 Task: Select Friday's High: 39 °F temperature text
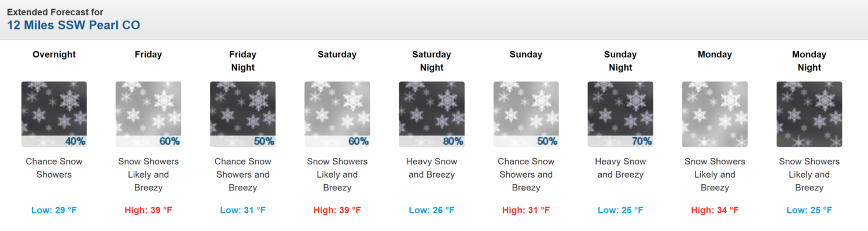[148, 210]
